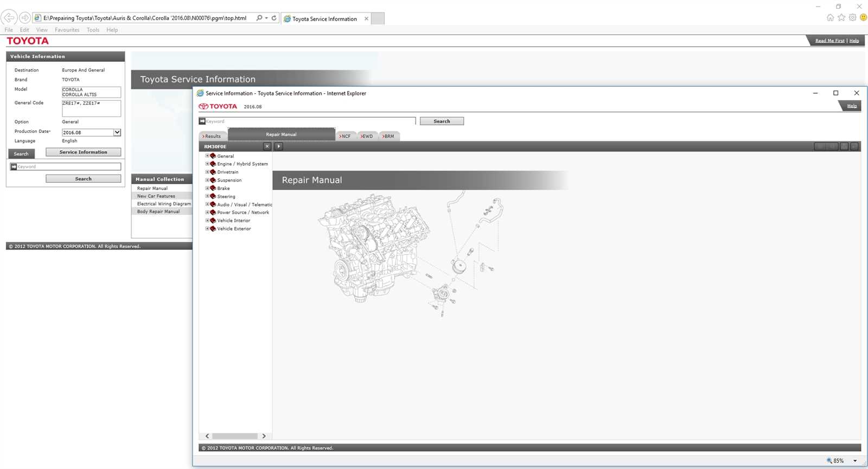Expand the Drivetrain tree node

click(207, 172)
